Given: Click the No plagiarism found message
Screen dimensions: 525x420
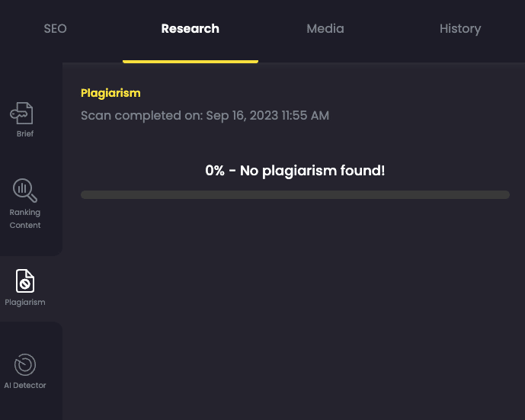Looking at the screenshot, I should click(312, 171).
